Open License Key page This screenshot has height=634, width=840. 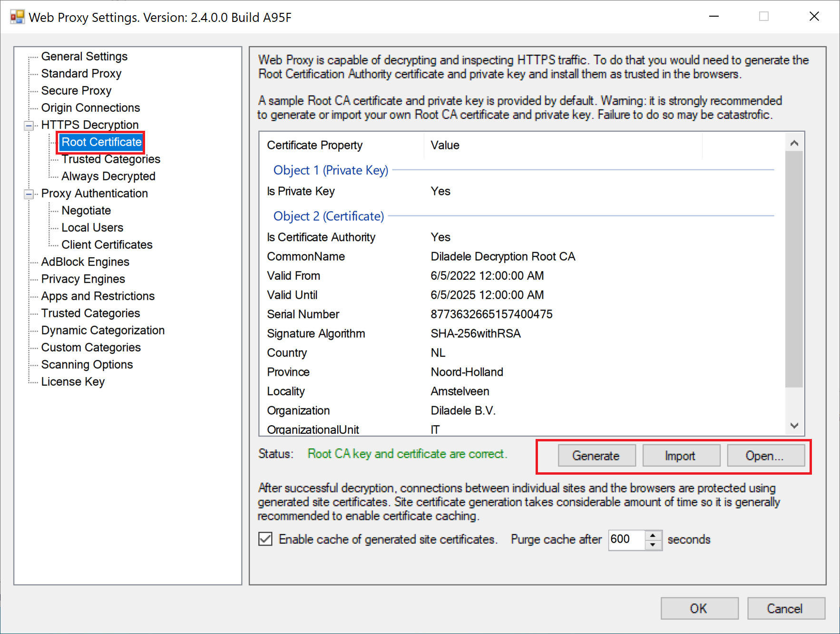pos(73,381)
